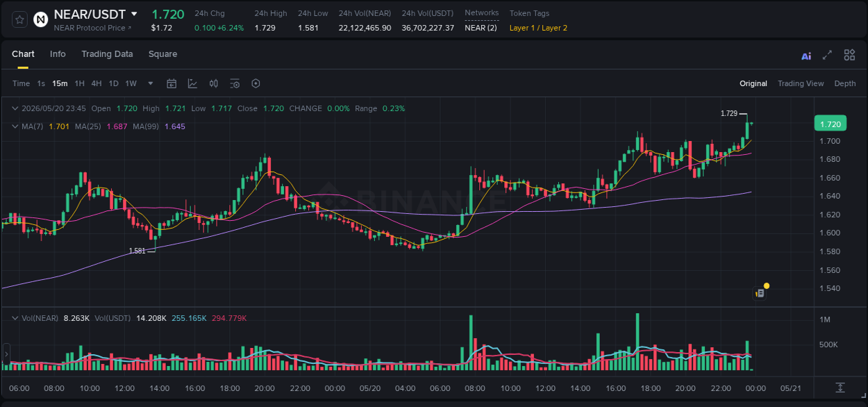Click the MA(7) indicator label
This screenshot has width=868, height=407.
[x=33, y=126]
